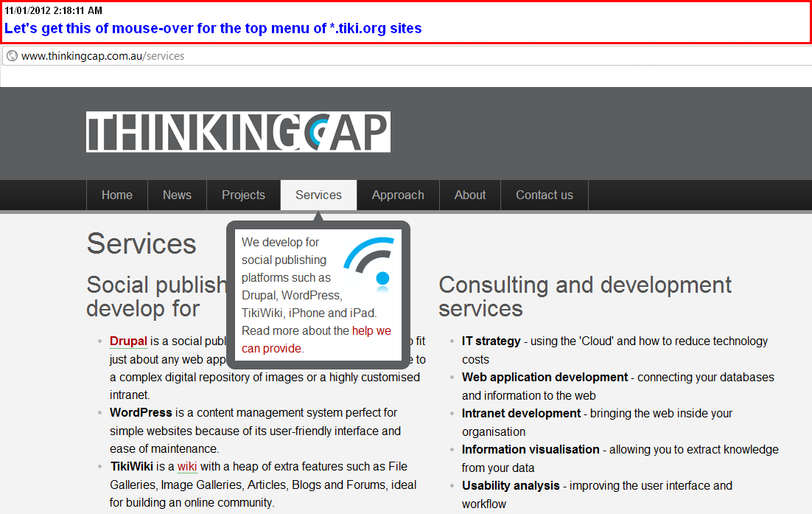This screenshot has height=514, width=812.
Task: Click the blue "Let's get this of mouse-over" headline
Action: [213, 29]
